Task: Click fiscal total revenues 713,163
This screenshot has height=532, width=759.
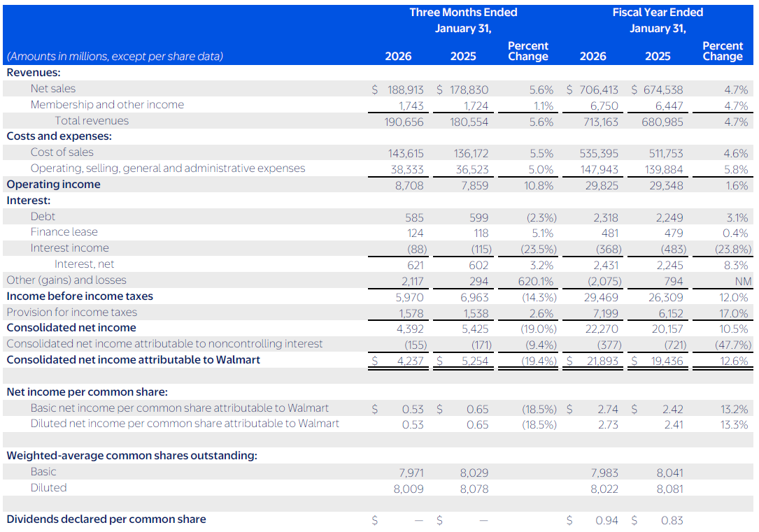Action: pos(601,122)
